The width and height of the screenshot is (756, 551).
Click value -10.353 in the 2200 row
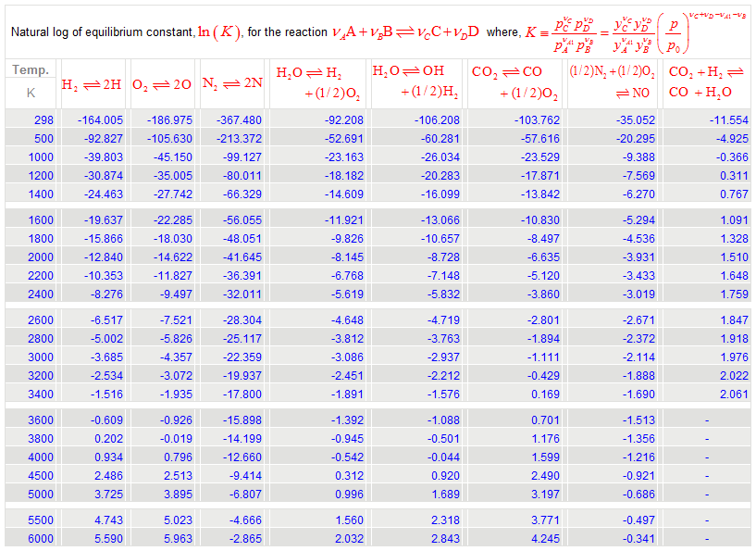pyautogui.click(x=104, y=276)
